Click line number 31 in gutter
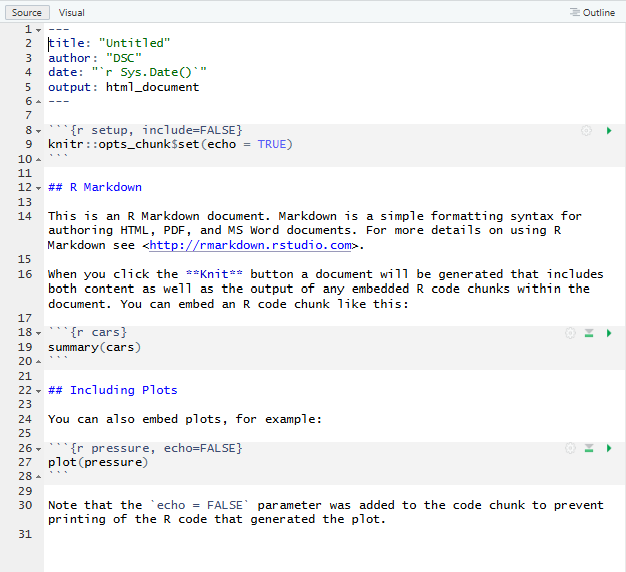This screenshot has height=572, width=626. [25, 534]
